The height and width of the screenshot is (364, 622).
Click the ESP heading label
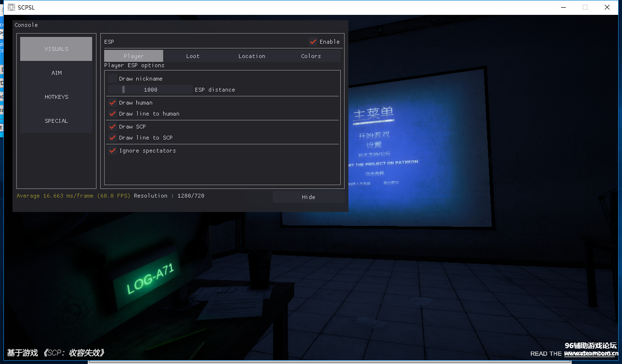point(109,42)
